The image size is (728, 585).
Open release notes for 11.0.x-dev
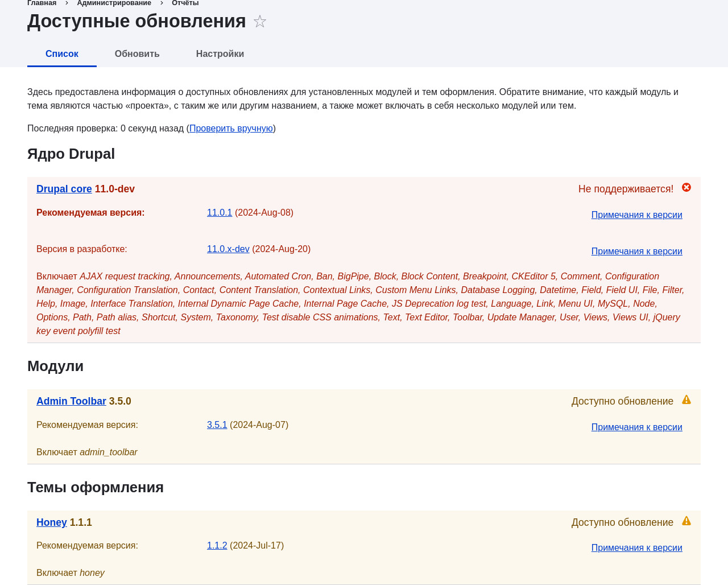coord(637,252)
